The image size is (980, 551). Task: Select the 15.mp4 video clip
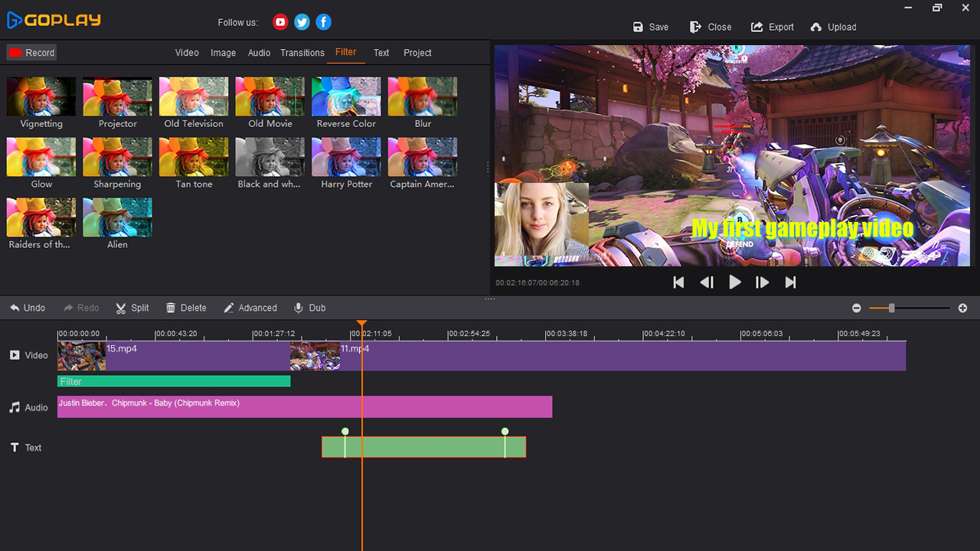(x=174, y=356)
